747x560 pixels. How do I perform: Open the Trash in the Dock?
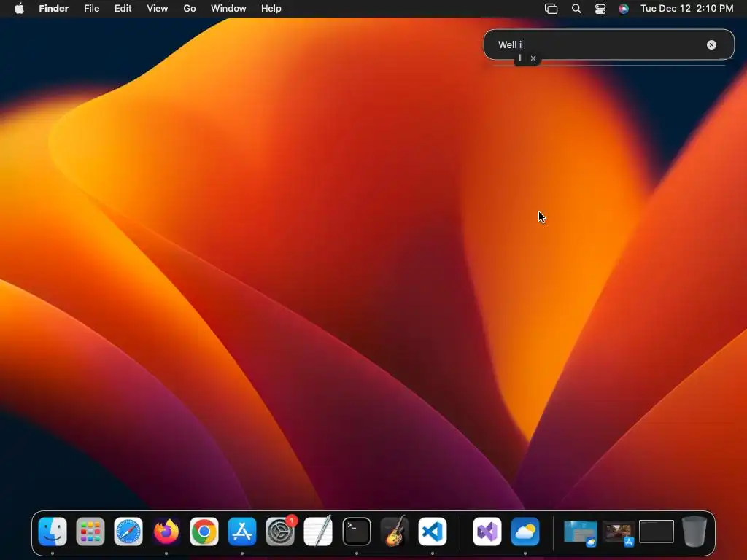click(694, 531)
